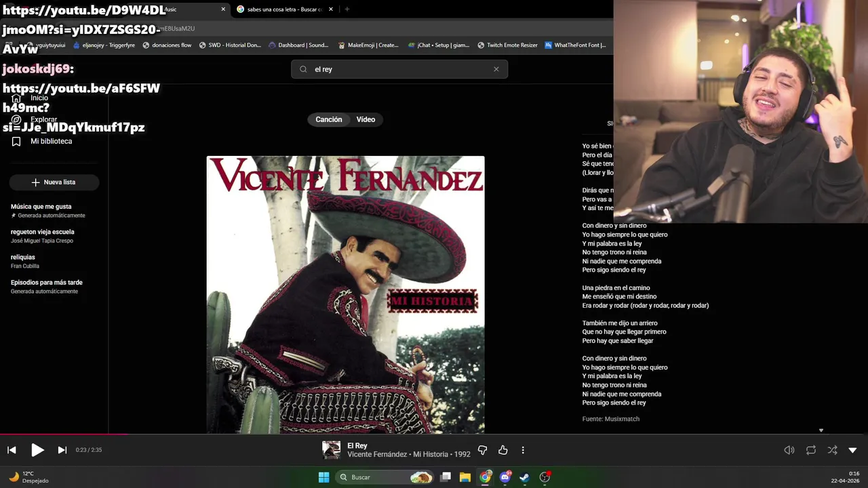Open Dashboard | Sound... bookmark

(x=298, y=45)
